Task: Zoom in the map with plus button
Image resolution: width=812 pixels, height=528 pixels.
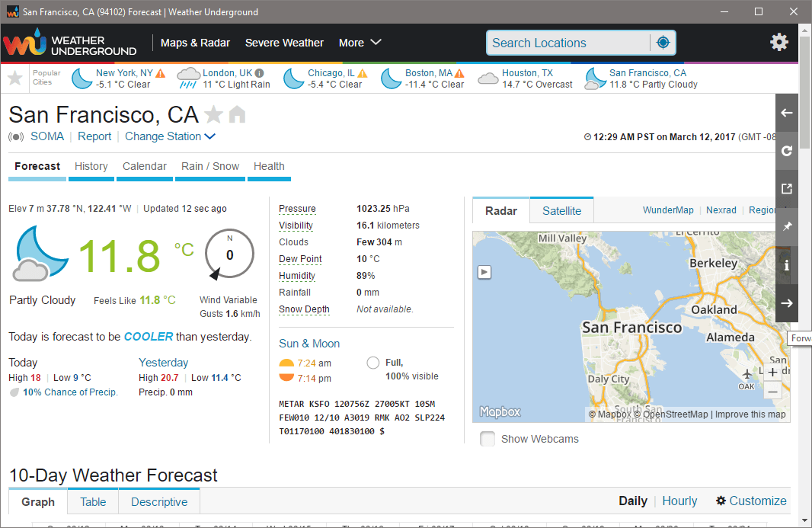Action: pos(772,372)
